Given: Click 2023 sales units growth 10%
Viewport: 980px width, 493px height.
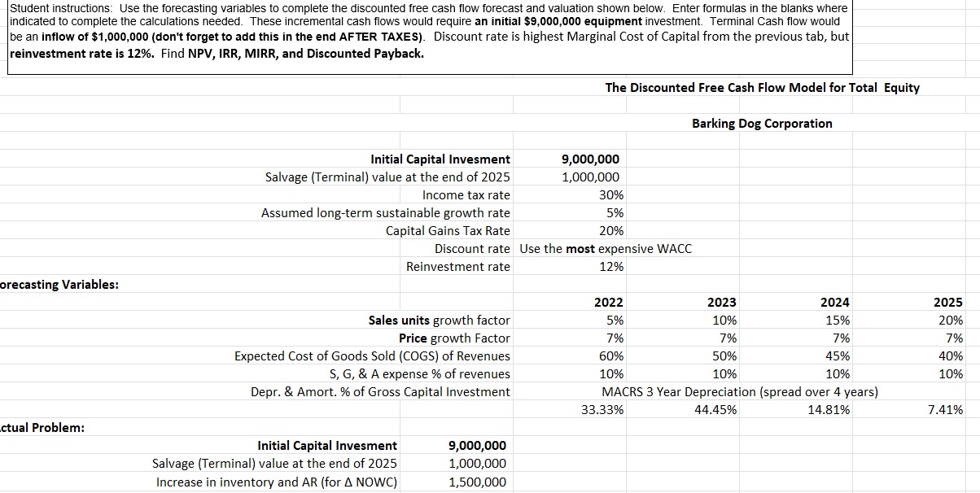Looking at the screenshot, I should pos(724,320).
